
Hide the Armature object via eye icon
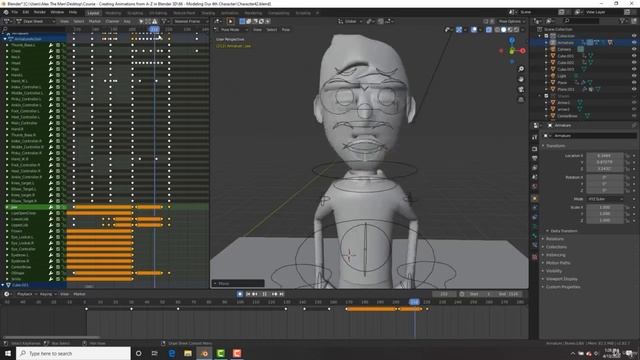[x=634, y=42]
